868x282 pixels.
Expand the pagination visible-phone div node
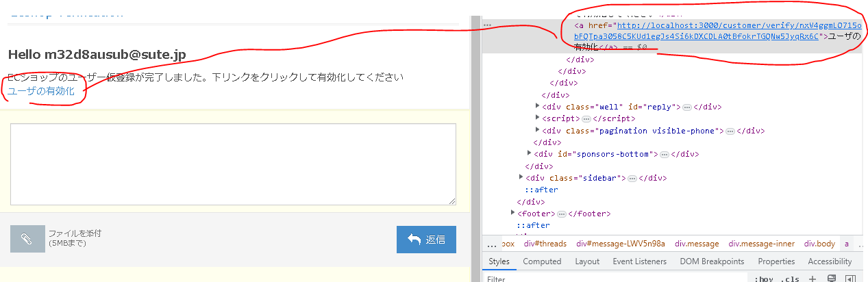537,131
